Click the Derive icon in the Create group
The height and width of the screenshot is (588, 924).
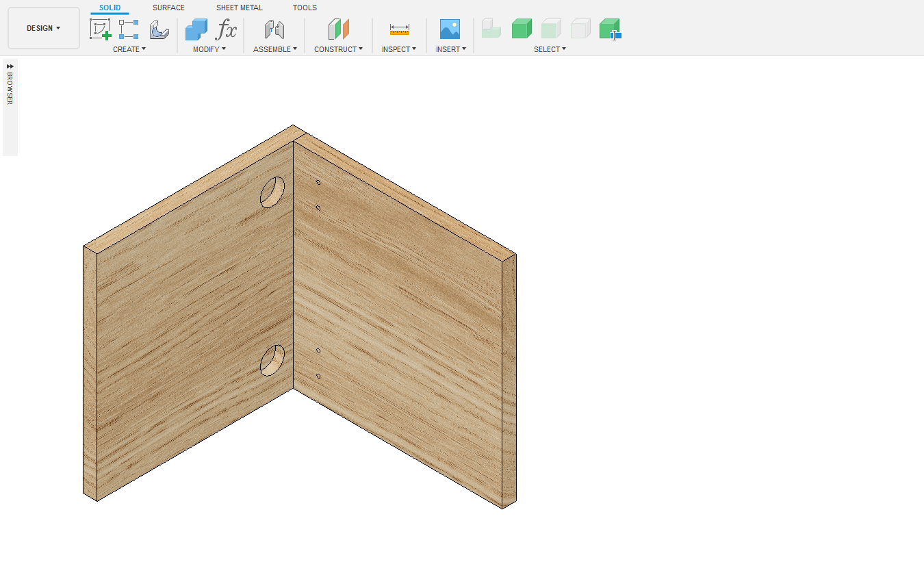point(159,29)
